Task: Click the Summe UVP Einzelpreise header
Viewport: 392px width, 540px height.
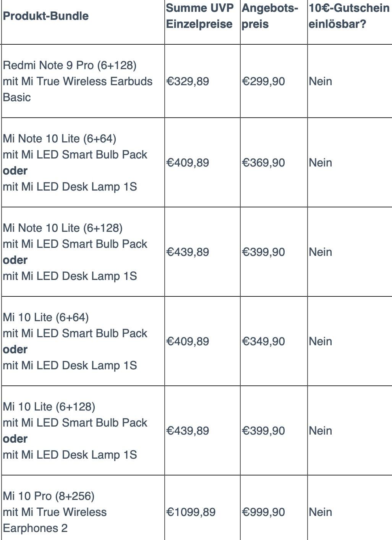Action: [199, 16]
